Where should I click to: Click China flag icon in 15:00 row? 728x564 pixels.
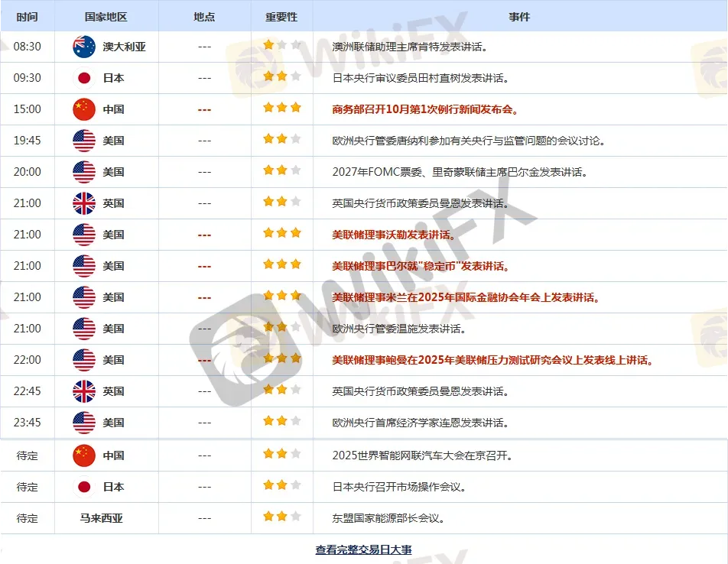tap(84, 109)
